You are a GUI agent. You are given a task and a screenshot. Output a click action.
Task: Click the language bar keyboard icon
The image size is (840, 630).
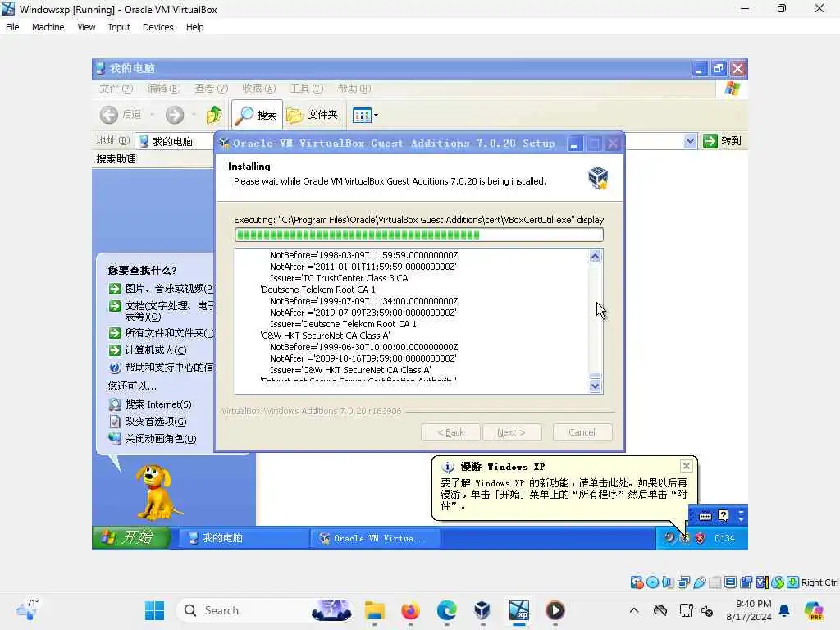pos(705,516)
